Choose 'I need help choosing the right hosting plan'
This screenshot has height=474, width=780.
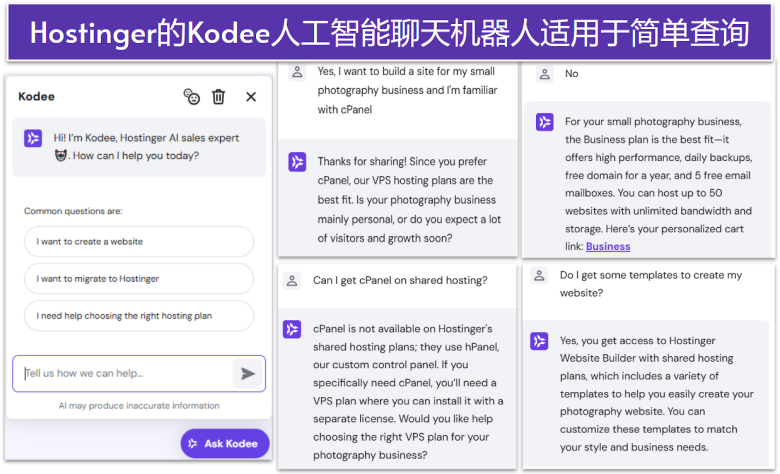click(x=139, y=316)
